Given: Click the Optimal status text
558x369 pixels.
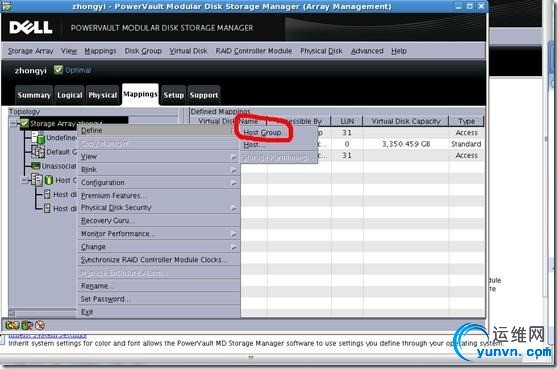Looking at the screenshot, I should click(78, 70).
